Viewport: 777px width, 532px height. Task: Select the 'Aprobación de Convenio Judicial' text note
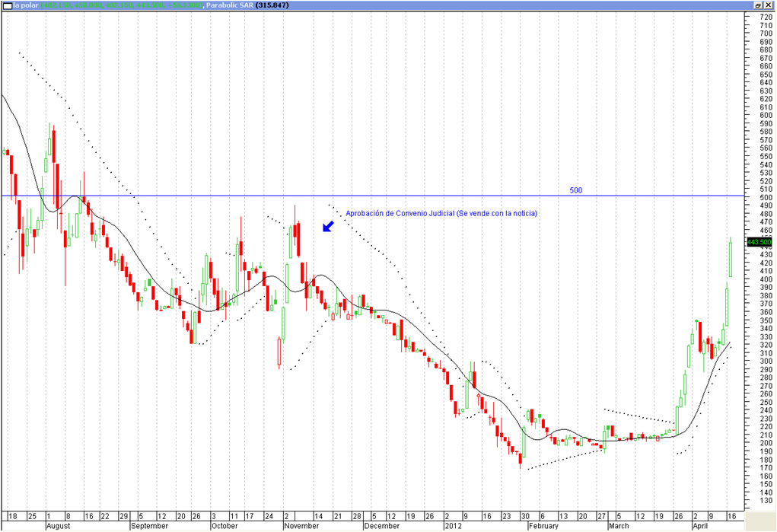441,213
